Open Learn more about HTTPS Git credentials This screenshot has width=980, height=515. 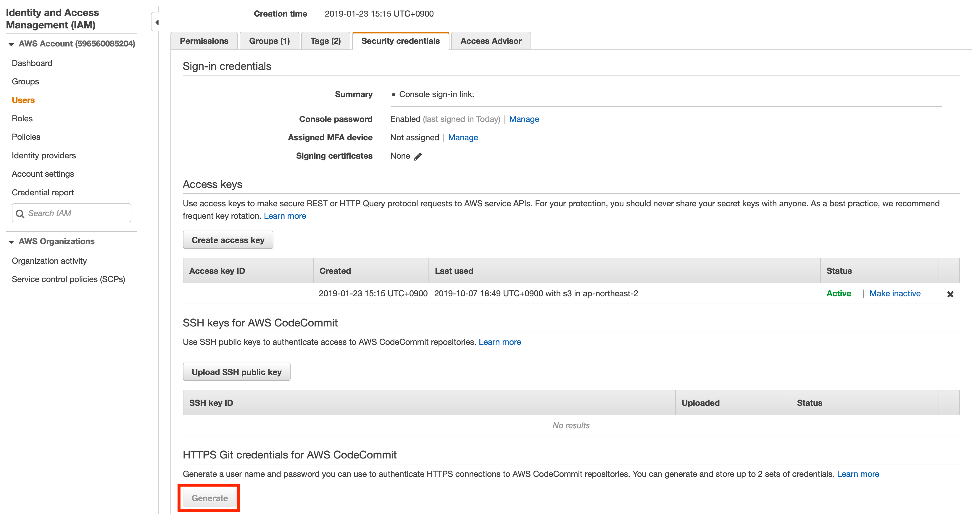[x=858, y=474]
